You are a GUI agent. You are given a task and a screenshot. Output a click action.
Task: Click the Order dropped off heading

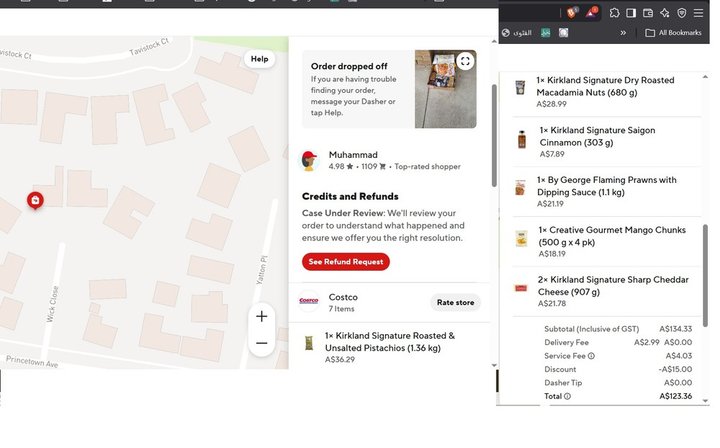click(x=349, y=66)
